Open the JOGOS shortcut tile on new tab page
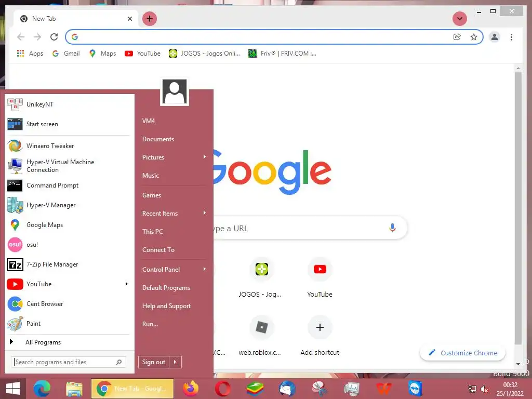The image size is (532, 399). pos(262,277)
